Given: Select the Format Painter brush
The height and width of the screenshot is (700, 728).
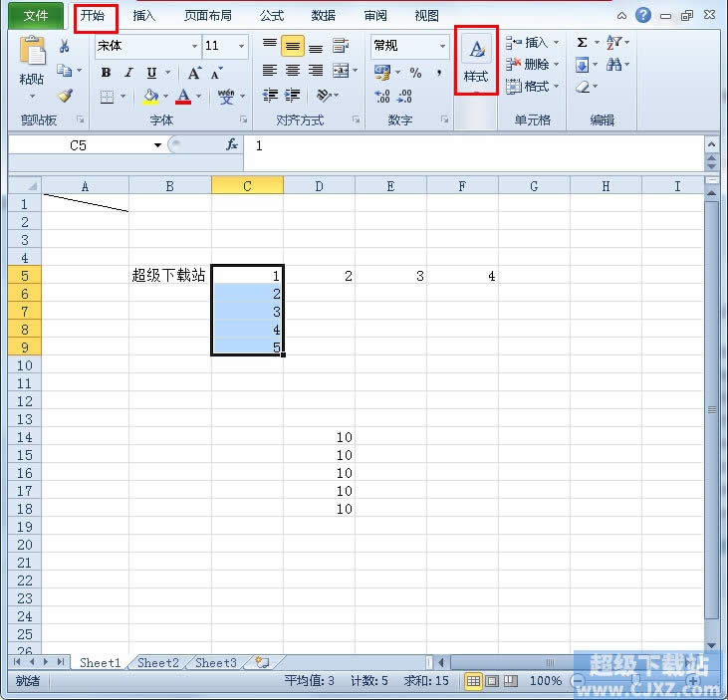Looking at the screenshot, I should [65, 96].
